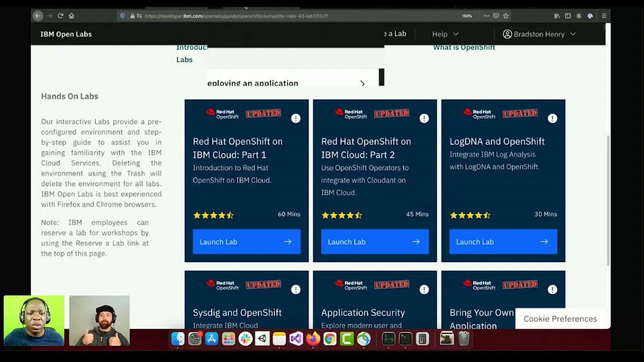Select the Sysdig and OpenShift card title
644x362 pixels.
(237, 313)
